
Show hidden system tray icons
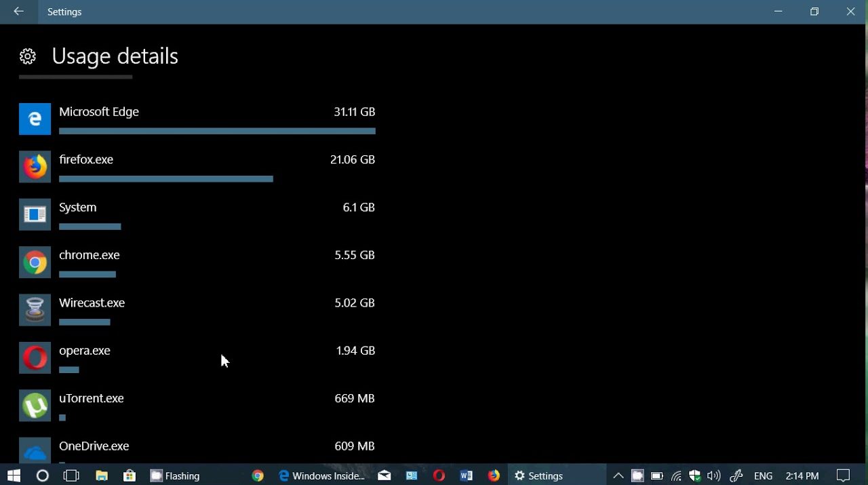[x=618, y=476]
